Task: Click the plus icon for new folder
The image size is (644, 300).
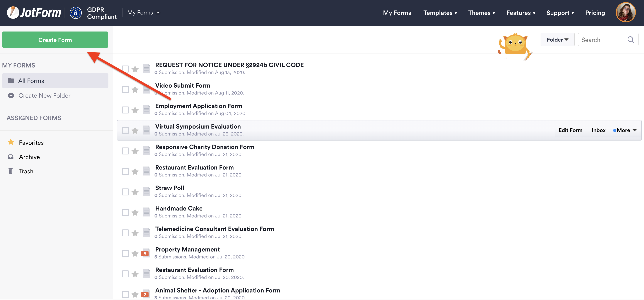Action: point(11,95)
